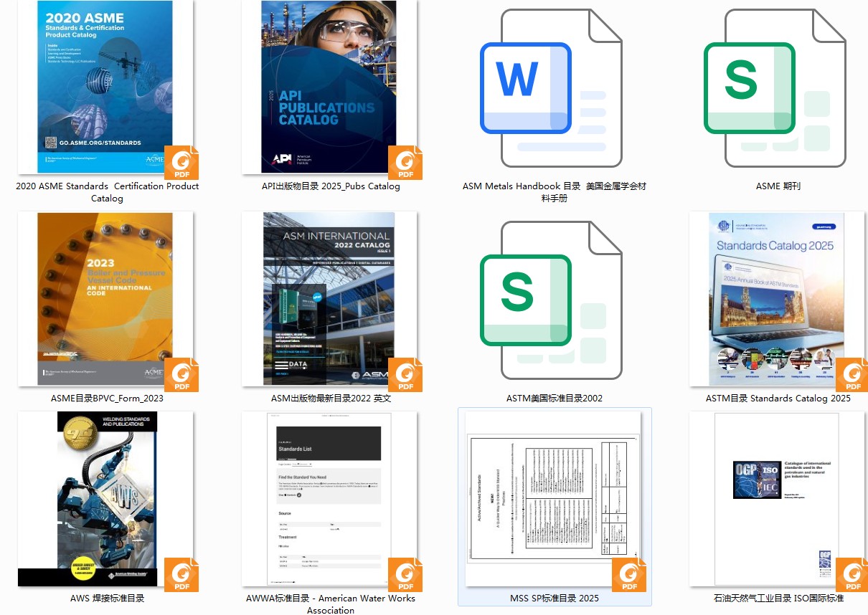The height and width of the screenshot is (615, 868).
Task: Click file name 'ASME目录BPVC_Form_2023'
Action: (x=107, y=399)
